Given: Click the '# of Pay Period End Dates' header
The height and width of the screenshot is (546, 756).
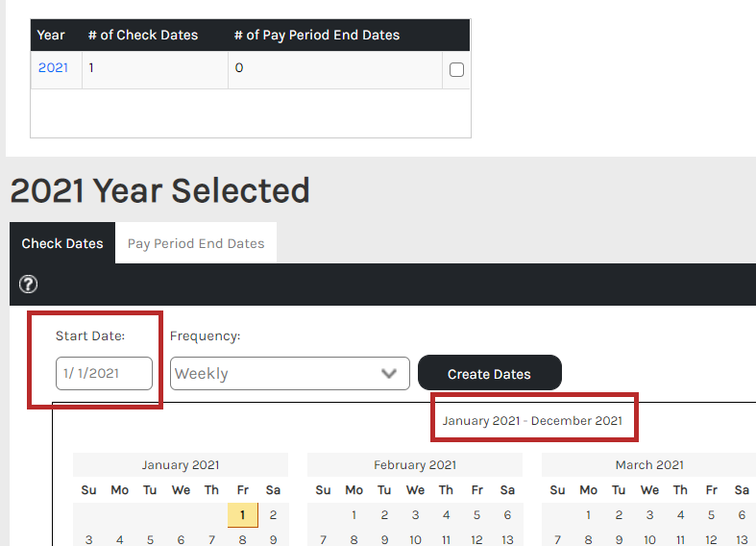Looking at the screenshot, I should [x=317, y=35].
